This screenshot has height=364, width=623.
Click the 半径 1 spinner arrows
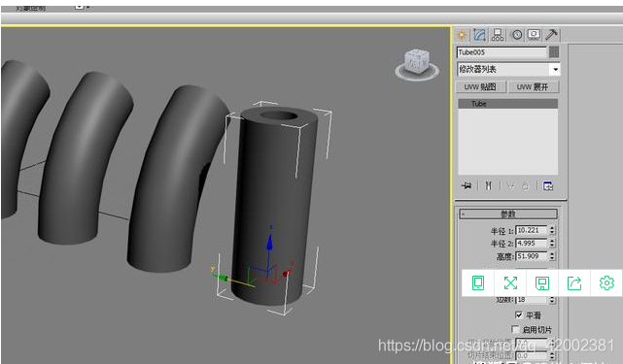(x=552, y=230)
